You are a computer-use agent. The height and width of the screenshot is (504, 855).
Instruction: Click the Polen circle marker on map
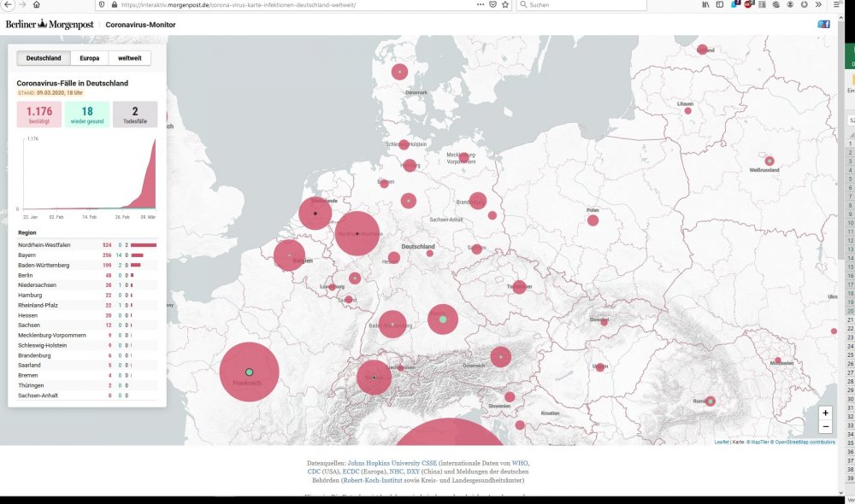593,220
